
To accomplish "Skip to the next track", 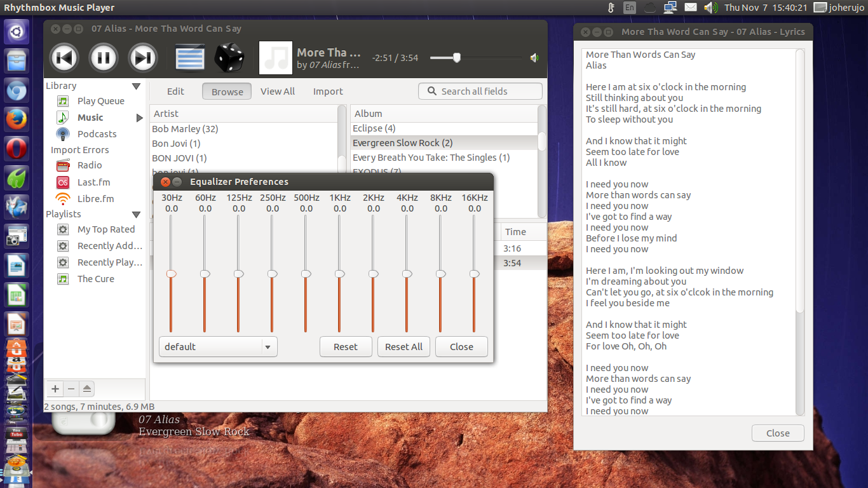I will [143, 57].
